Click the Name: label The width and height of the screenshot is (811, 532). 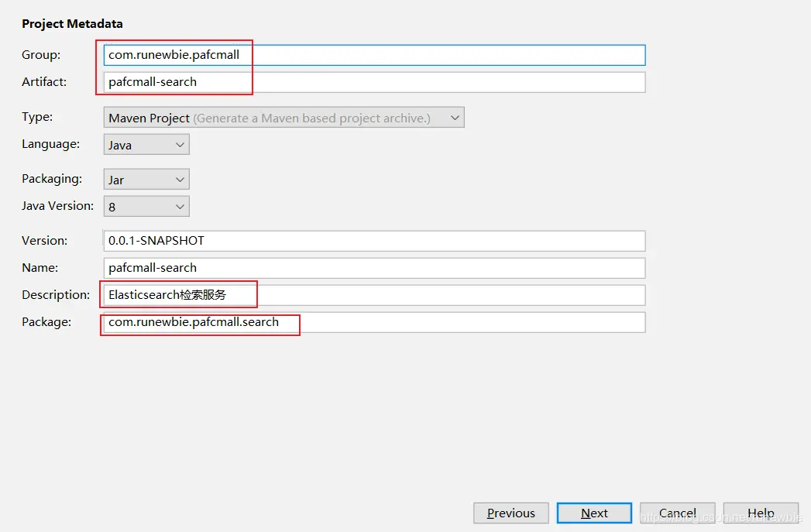point(40,267)
